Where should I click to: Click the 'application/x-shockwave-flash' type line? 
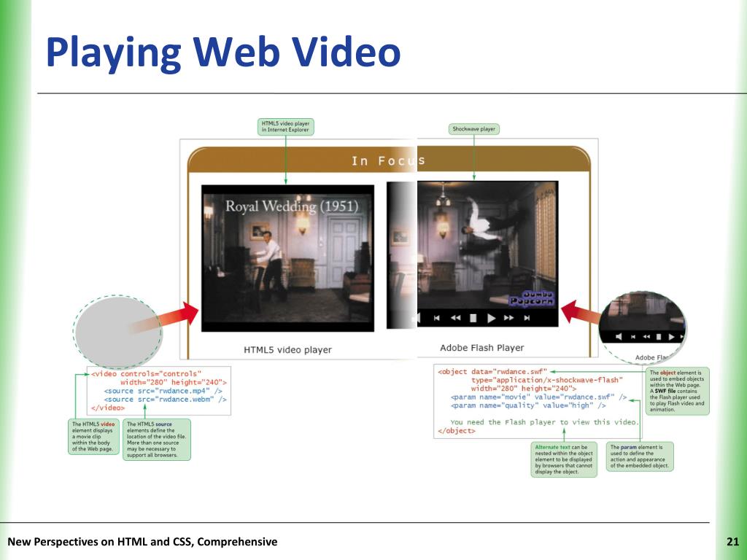[547, 380]
